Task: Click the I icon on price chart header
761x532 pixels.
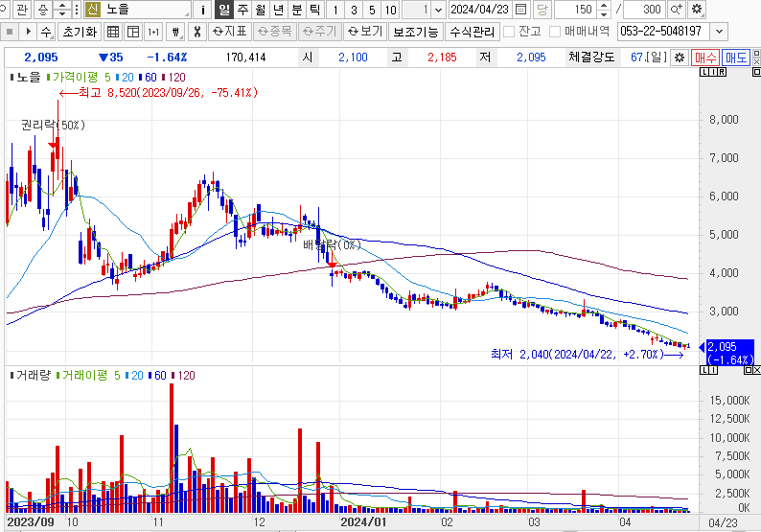Action: (x=713, y=72)
